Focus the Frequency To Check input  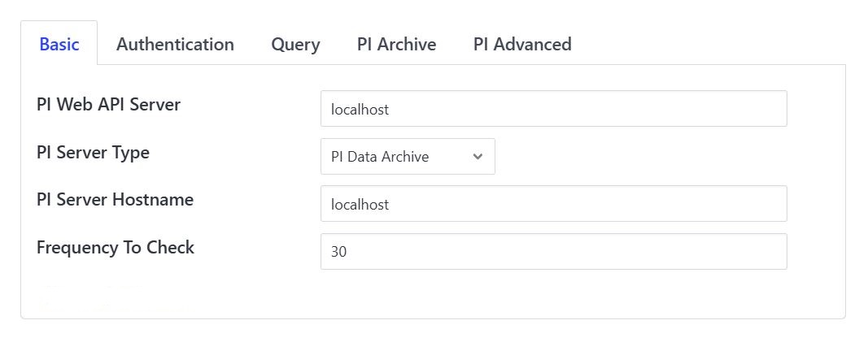pyautogui.click(x=553, y=252)
